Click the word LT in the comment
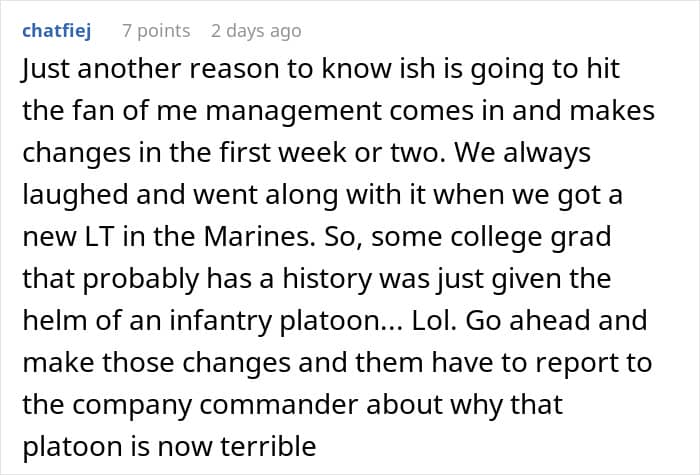 [x=100, y=237]
